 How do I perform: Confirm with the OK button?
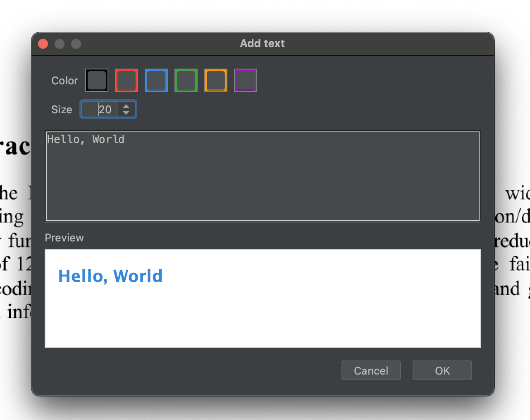click(x=442, y=370)
